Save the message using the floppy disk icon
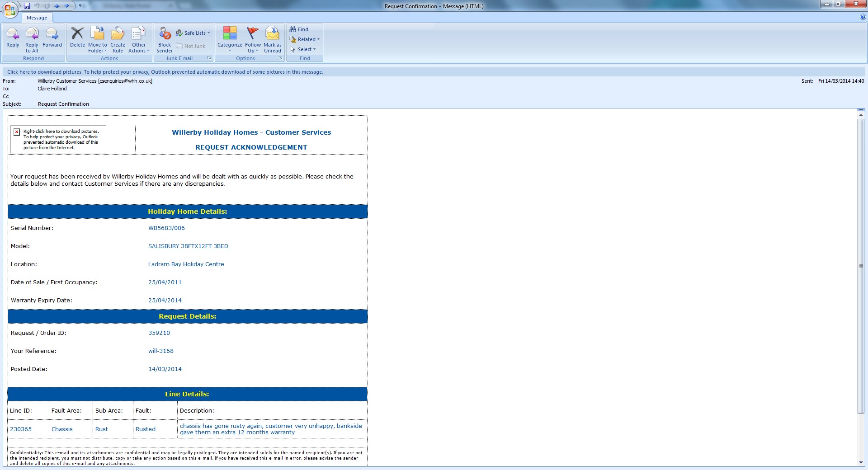The height and width of the screenshot is (470, 868). (x=27, y=6)
